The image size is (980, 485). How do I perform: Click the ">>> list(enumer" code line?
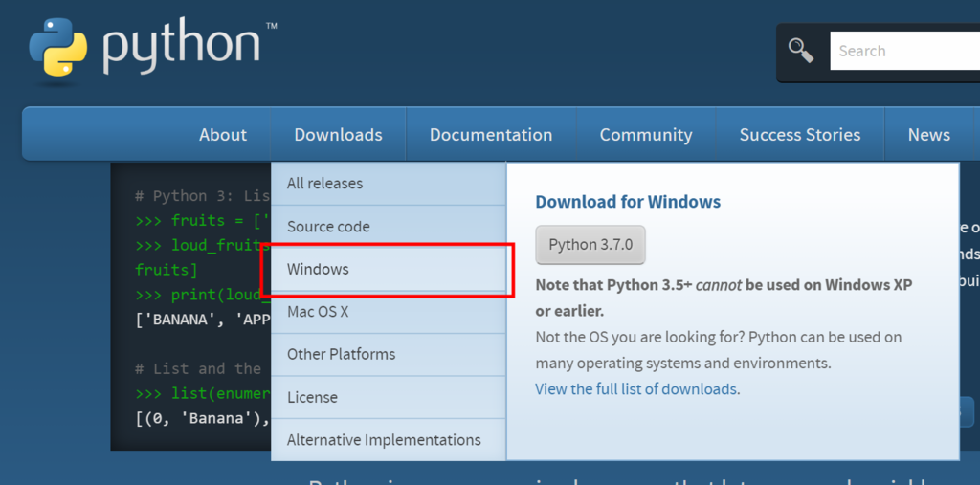click(x=203, y=394)
